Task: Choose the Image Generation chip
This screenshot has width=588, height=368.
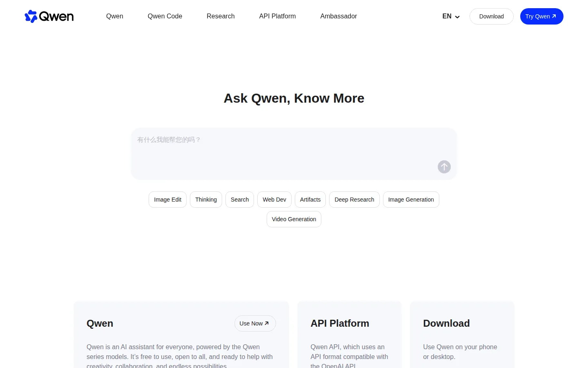Action: [x=411, y=200]
